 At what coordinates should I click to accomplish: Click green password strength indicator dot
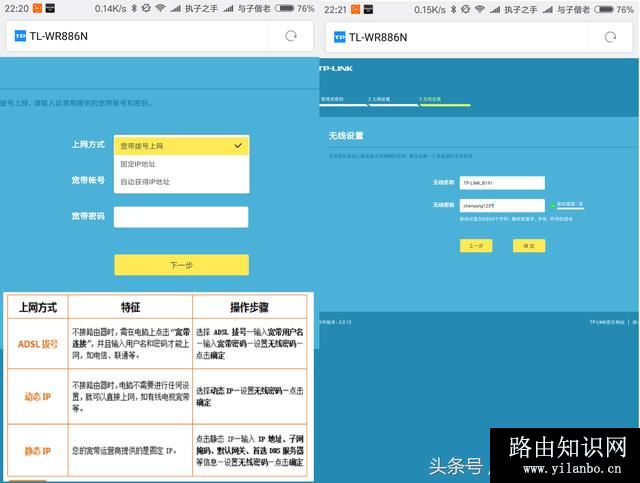click(x=552, y=205)
